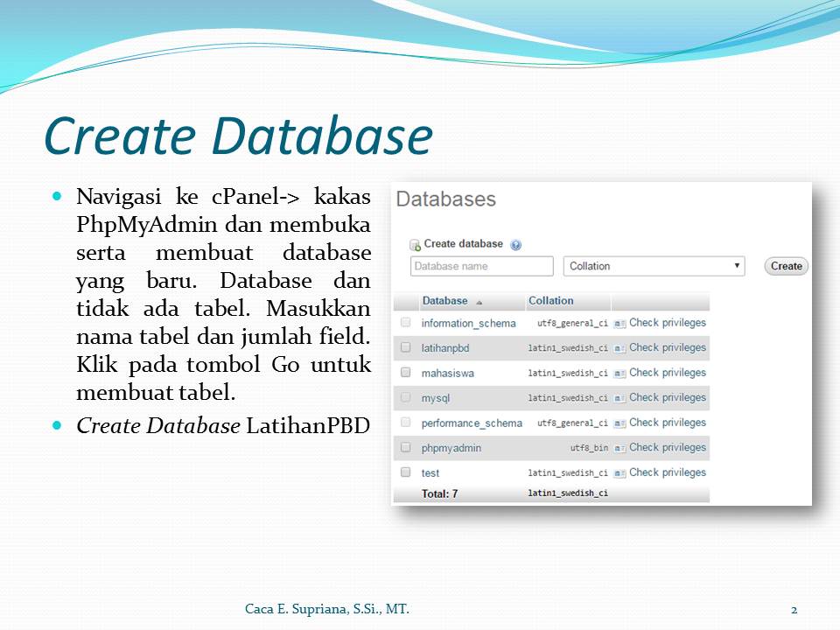Screen dimensions: 840x630
Task: Click the privileges icon next to mysql
Action: pos(619,397)
